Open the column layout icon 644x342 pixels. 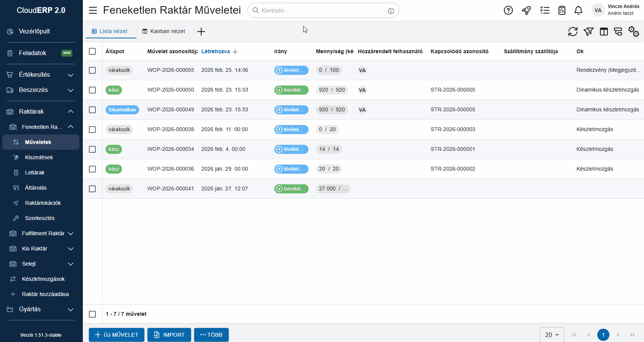click(x=604, y=32)
